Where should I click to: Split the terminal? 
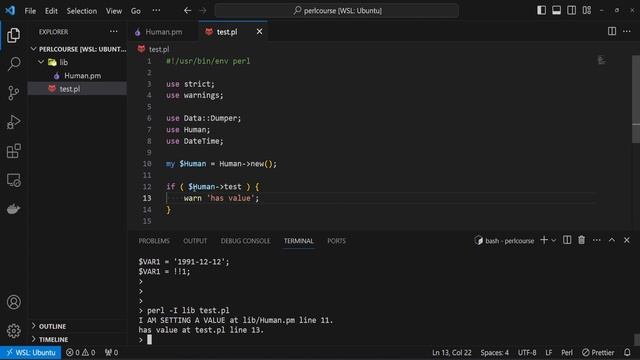(567, 240)
